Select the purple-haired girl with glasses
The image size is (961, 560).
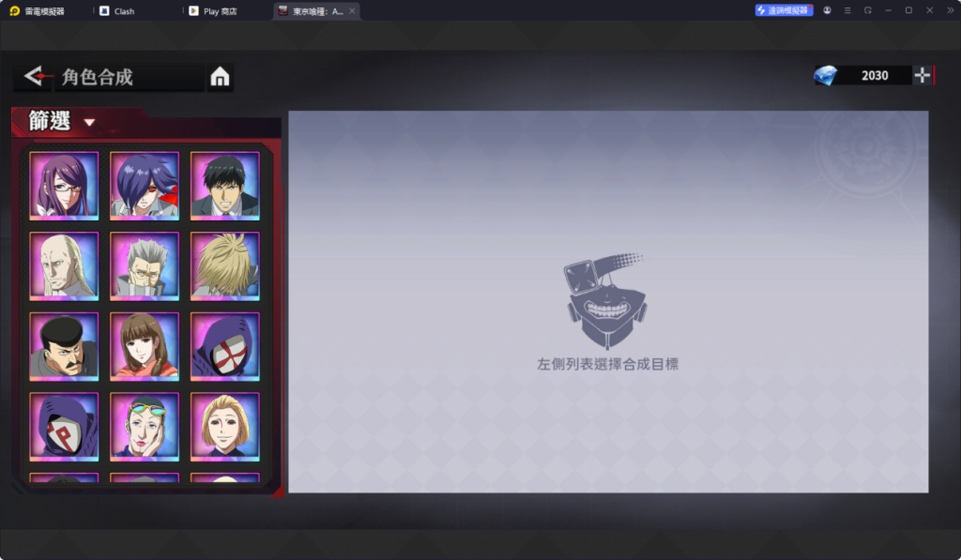(x=64, y=186)
